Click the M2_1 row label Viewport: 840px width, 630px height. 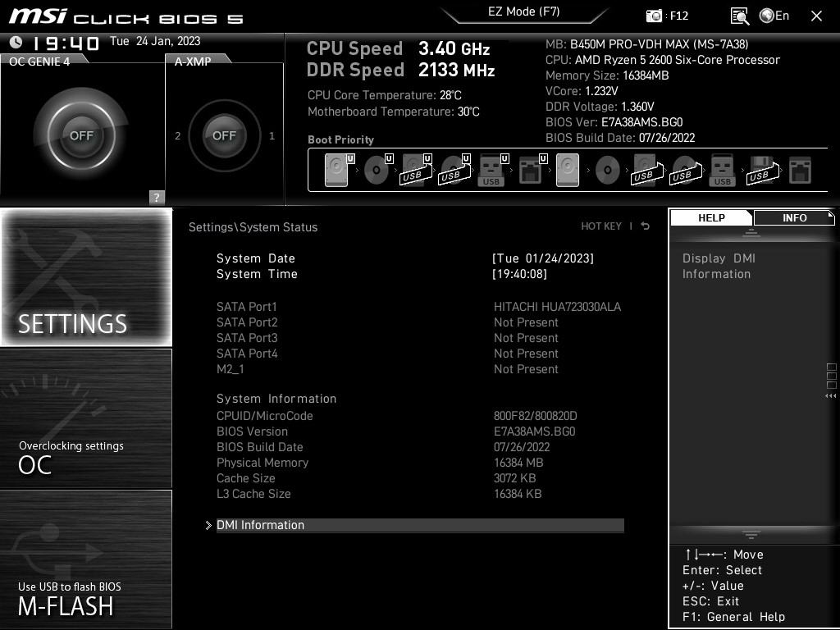231,368
